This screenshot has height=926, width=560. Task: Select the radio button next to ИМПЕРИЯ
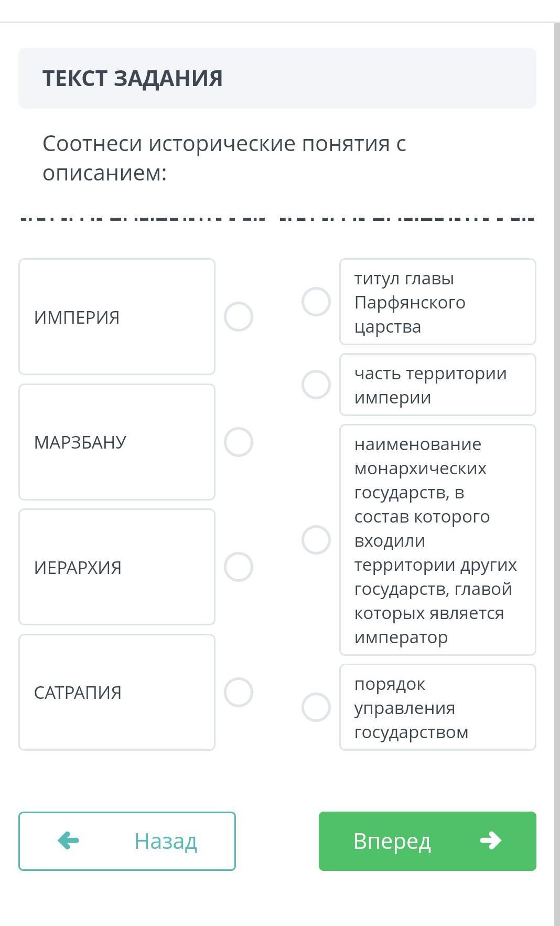[x=239, y=317]
